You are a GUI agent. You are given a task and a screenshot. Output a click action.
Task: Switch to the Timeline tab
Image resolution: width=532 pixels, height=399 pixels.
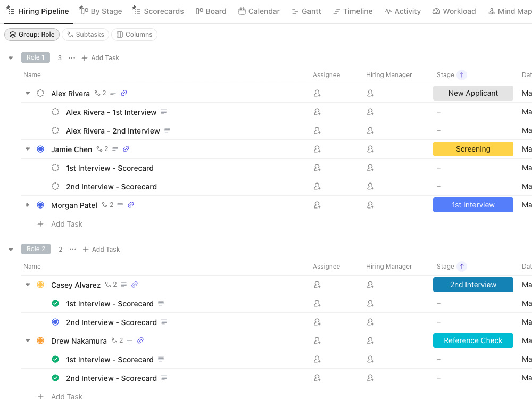[x=353, y=11]
